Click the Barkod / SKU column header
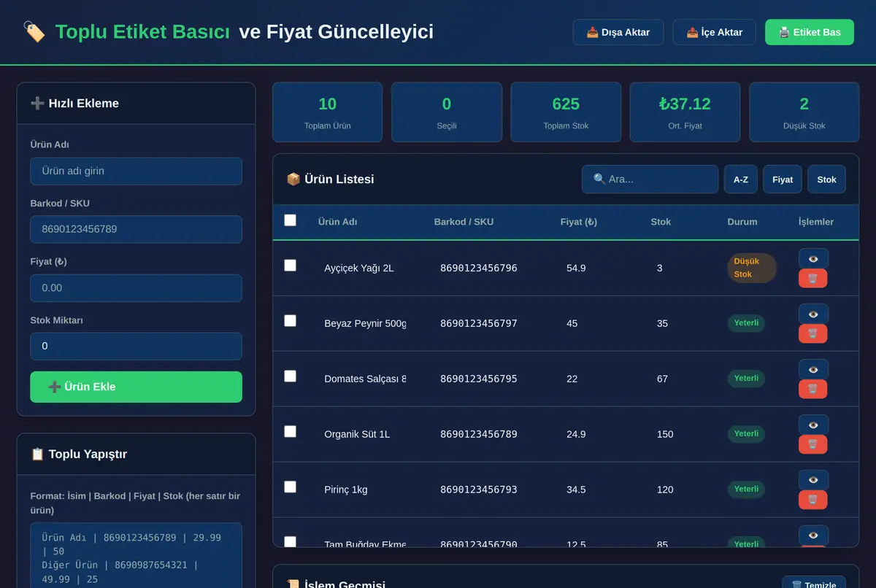 point(464,222)
